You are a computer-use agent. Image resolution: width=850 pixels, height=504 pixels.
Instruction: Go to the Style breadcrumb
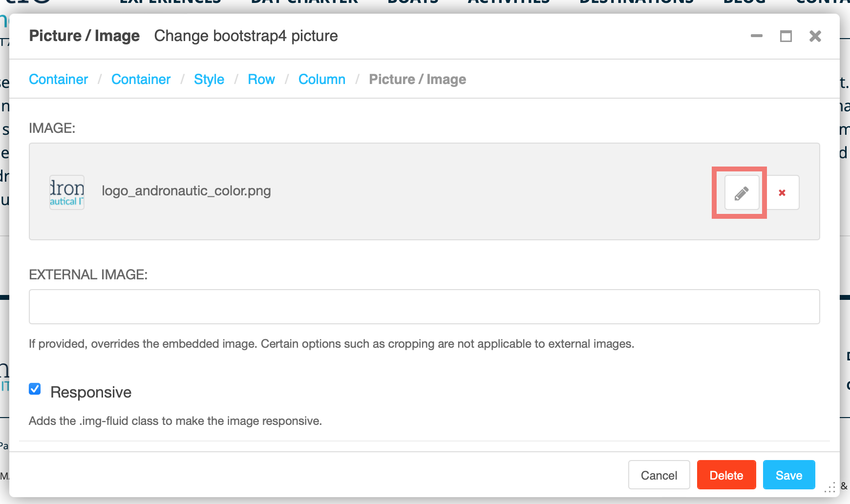pos(209,79)
